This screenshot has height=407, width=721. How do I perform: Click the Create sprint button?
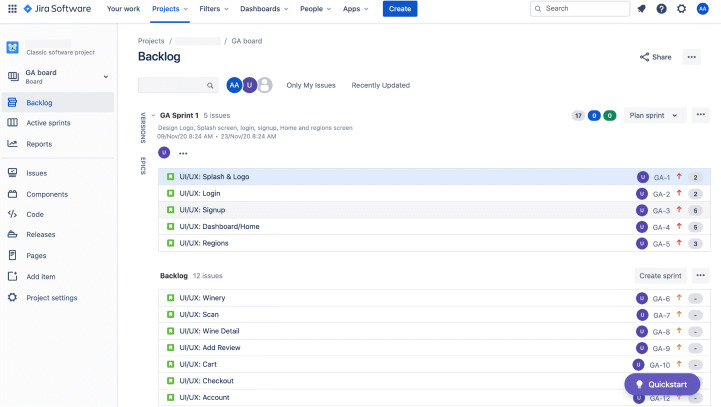pos(660,275)
